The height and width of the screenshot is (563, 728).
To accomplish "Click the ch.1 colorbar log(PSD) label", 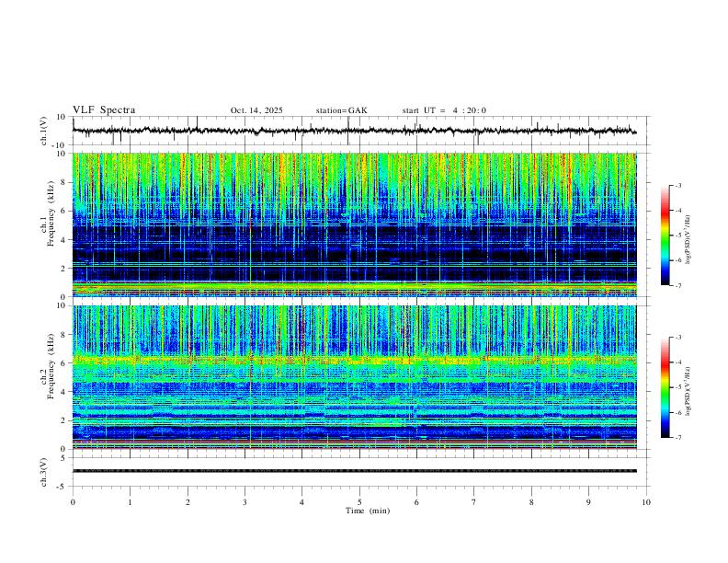I will pyautogui.click(x=688, y=239).
